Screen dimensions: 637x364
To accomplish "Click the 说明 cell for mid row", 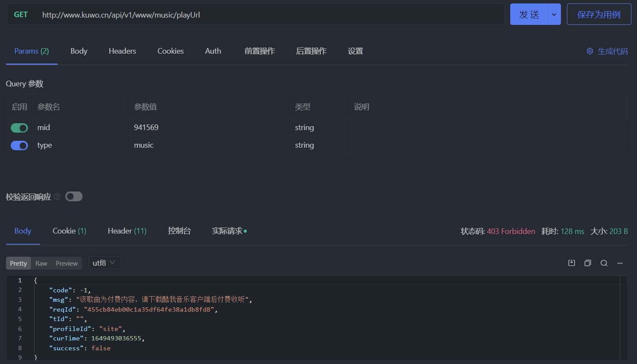I will point(488,127).
